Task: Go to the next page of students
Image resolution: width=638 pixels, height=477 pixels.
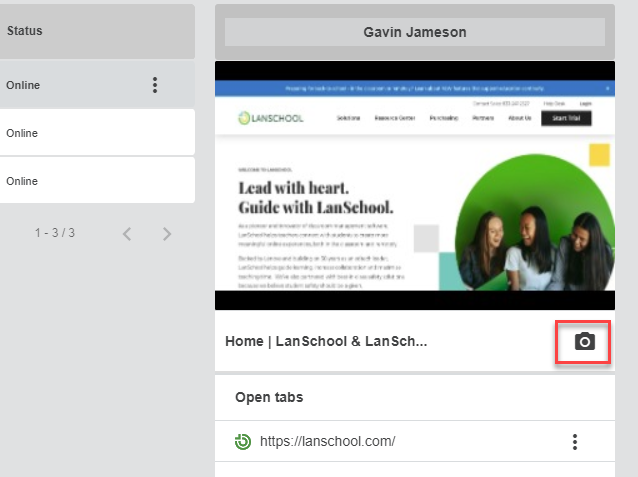Action: pos(166,234)
